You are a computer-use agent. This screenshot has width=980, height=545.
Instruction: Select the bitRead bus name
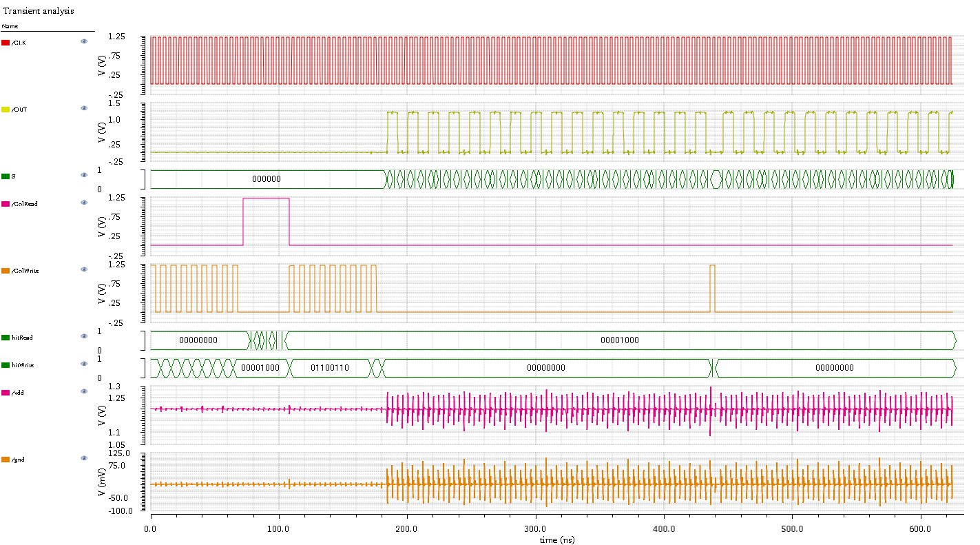(x=22, y=338)
